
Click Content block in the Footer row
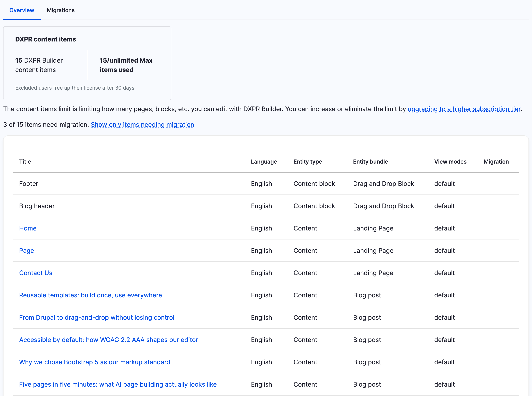click(314, 184)
